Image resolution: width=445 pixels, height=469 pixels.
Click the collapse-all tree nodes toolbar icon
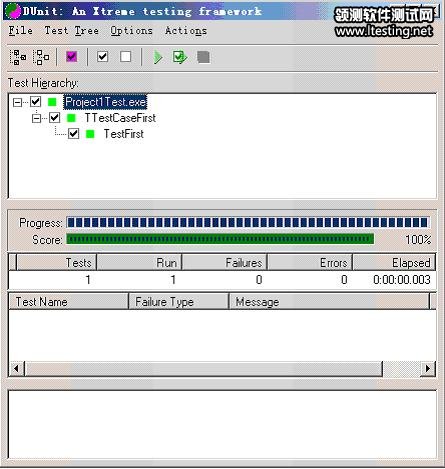[41, 57]
